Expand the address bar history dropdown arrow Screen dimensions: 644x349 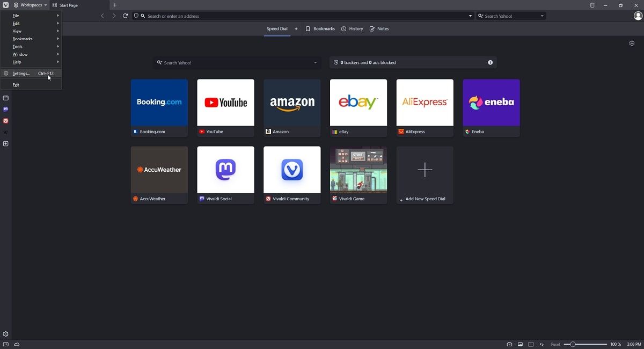(x=471, y=16)
